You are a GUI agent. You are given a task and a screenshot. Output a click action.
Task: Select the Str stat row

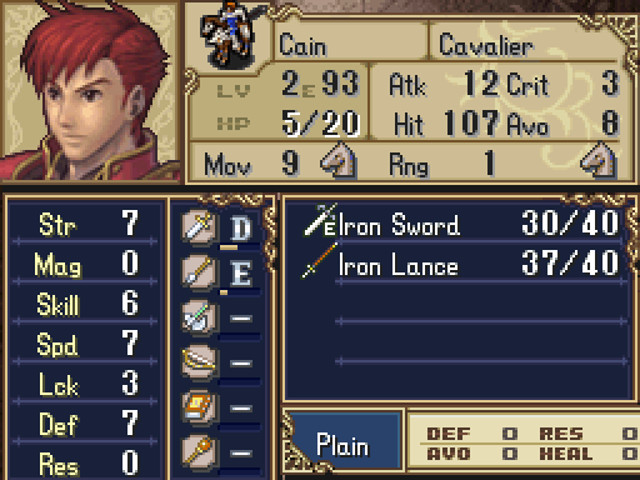[85, 224]
